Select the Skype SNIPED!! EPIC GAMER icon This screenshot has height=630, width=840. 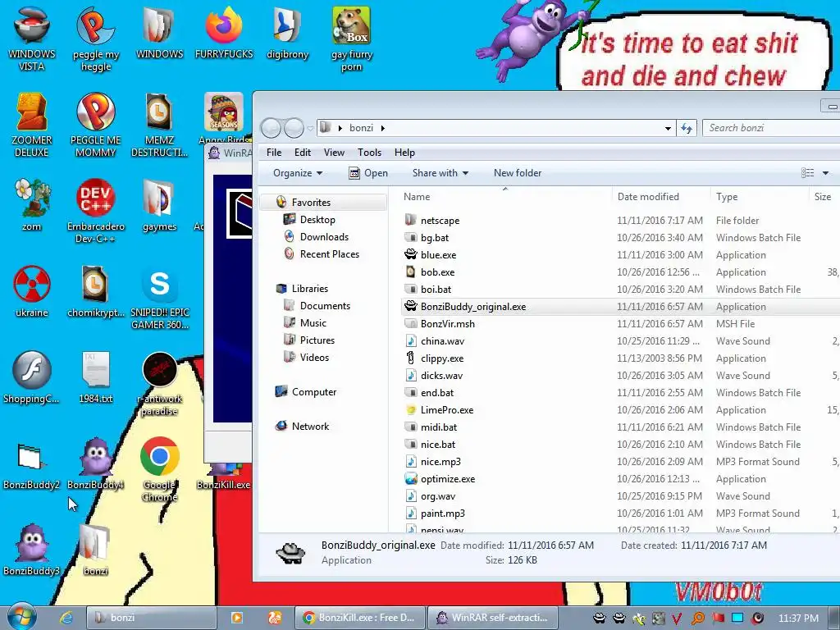click(x=159, y=297)
